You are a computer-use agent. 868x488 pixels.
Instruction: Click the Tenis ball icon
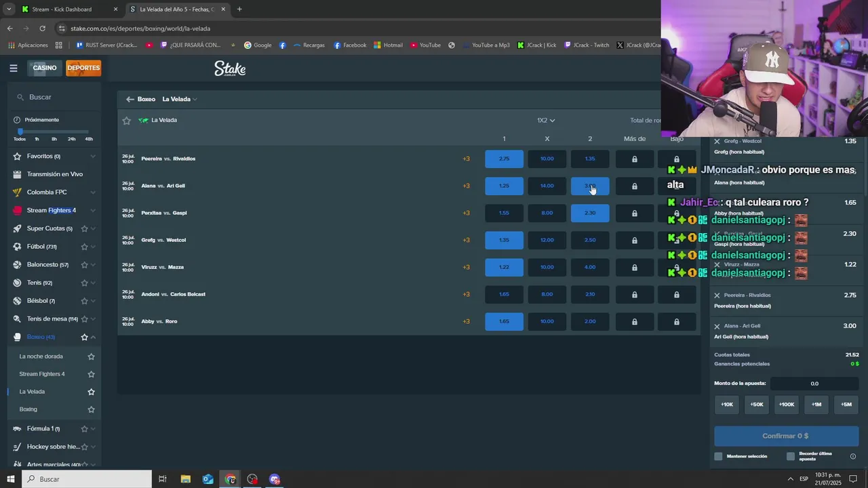tap(18, 283)
